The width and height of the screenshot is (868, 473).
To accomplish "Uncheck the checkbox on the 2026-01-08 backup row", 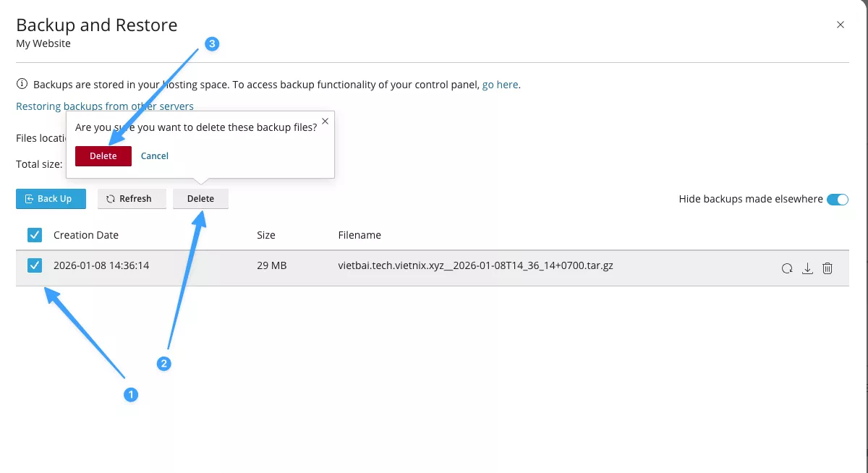I will coord(34,265).
